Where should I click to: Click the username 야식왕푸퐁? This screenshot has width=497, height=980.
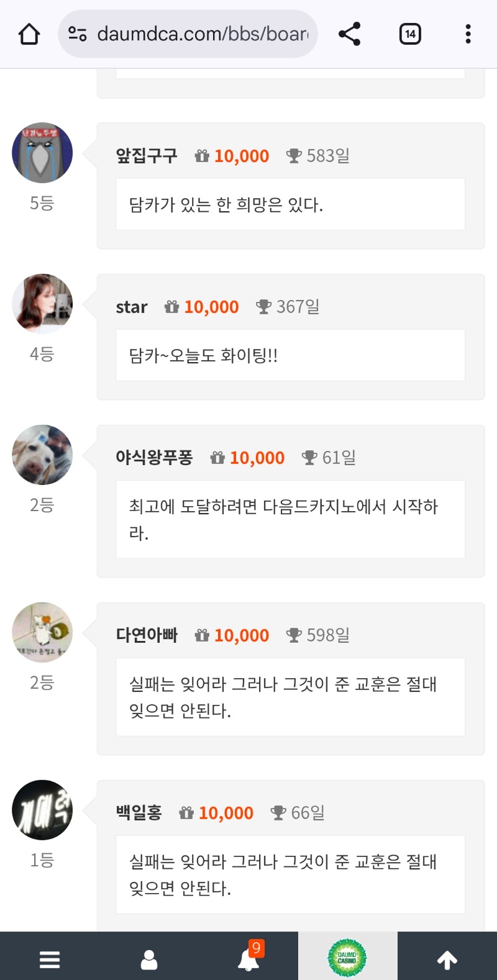tap(154, 458)
